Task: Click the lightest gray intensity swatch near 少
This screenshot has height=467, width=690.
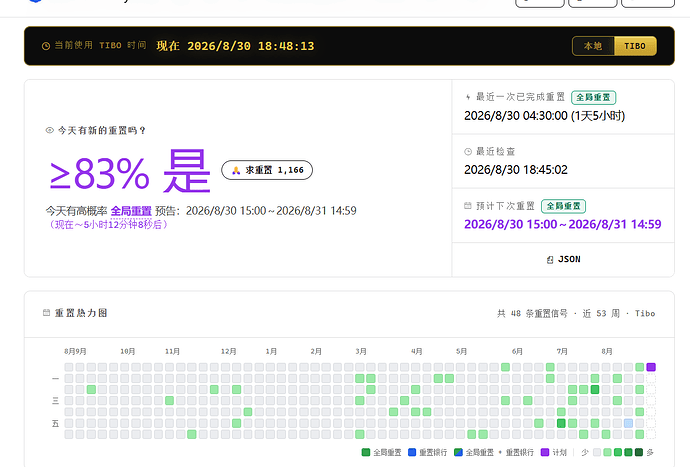Action: 597,452
